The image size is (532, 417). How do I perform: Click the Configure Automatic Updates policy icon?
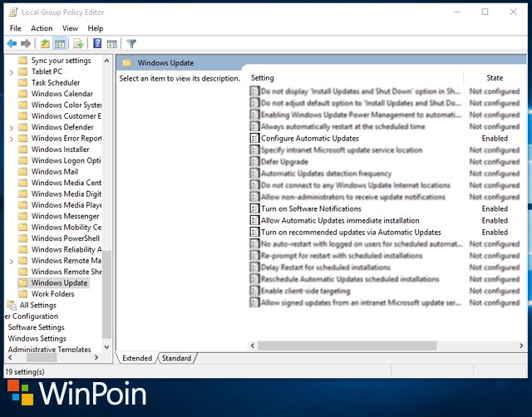[254, 138]
